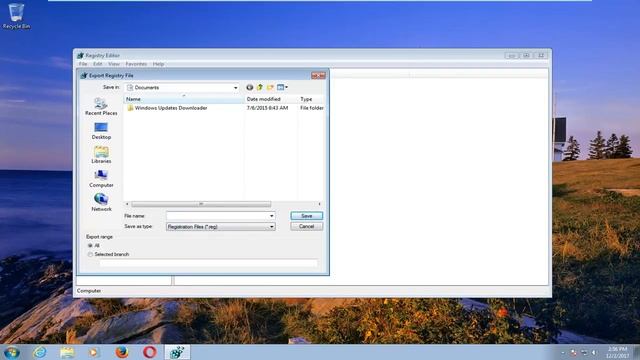Open Action Center flag in system tray
This screenshot has width=640, height=360.
(573, 352)
